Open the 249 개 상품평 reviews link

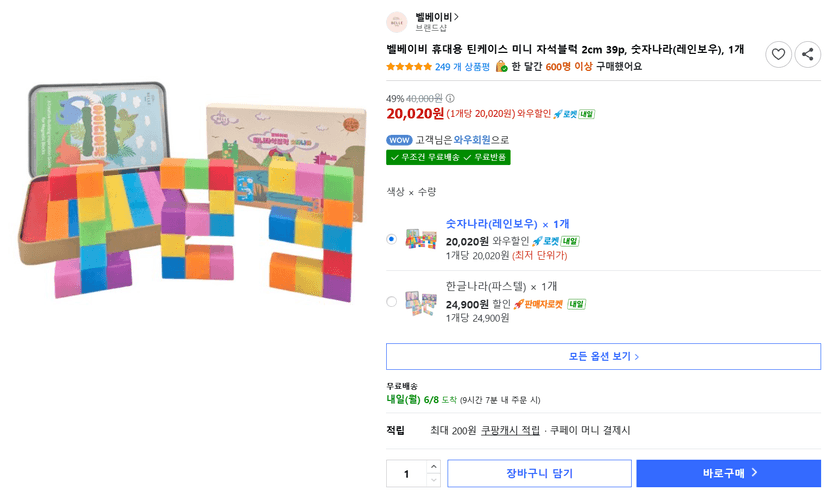tap(462, 67)
